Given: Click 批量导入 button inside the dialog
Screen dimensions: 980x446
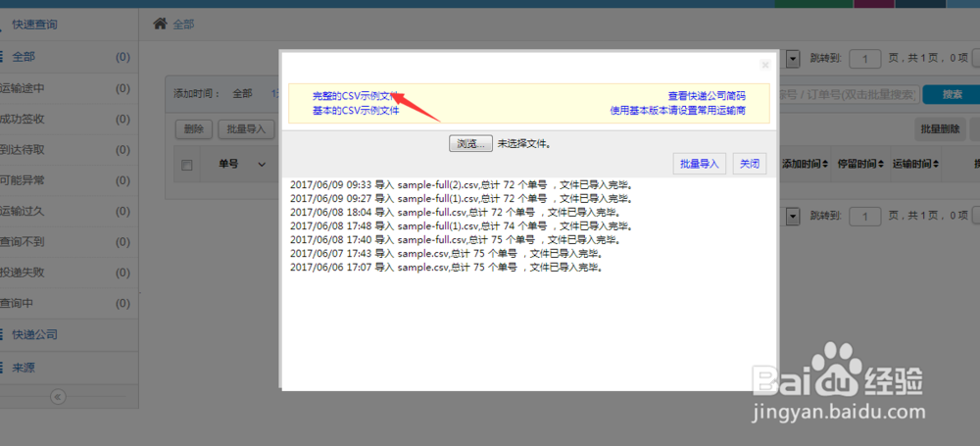Looking at the screenshot, I should click(x=700, y=164).
